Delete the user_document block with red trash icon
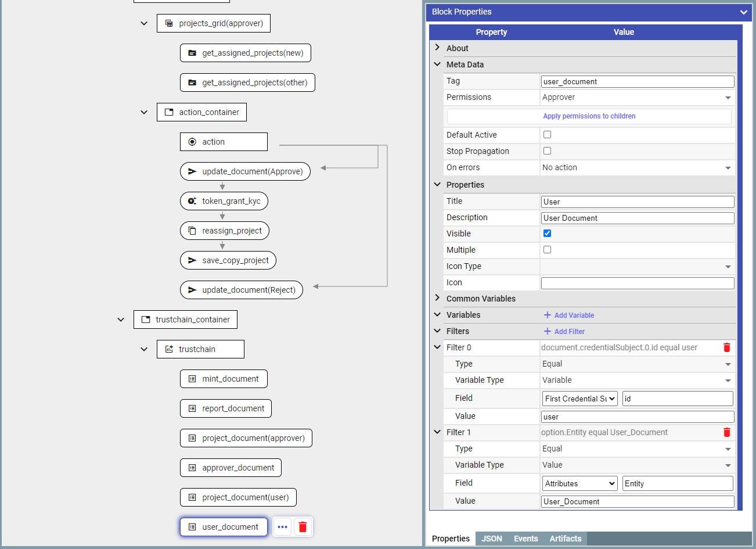This screenshot has height=549, width=756. [x=303, y=527]
